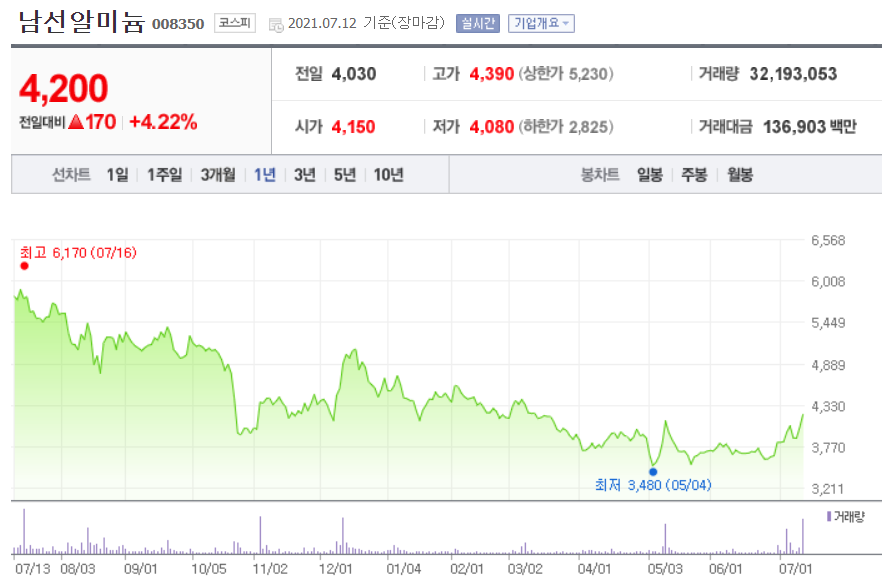The image size is (882, 582).
Task: Click the blue dot lowest price marker
Action: (653, 470)
